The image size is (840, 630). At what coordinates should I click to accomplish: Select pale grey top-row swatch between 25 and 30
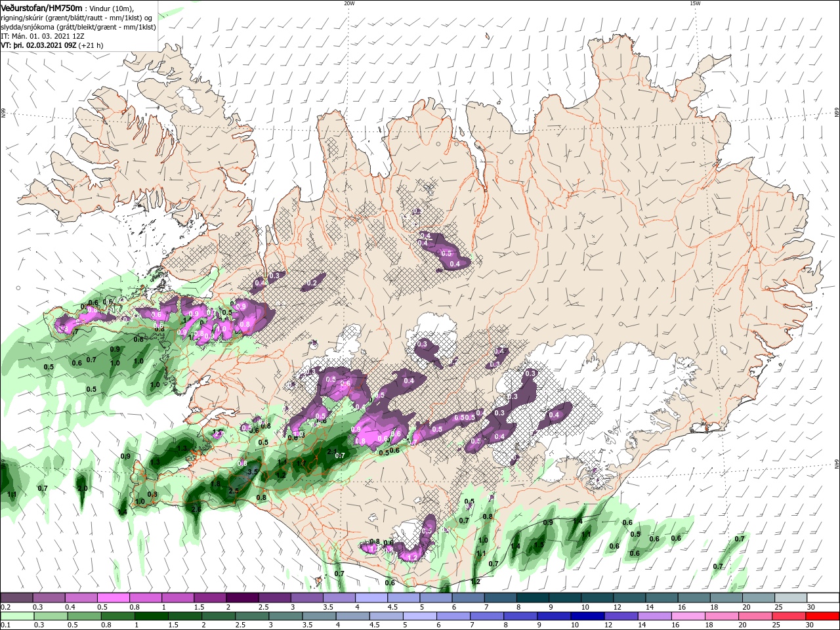pyautogui.click(x=791, y=598)
